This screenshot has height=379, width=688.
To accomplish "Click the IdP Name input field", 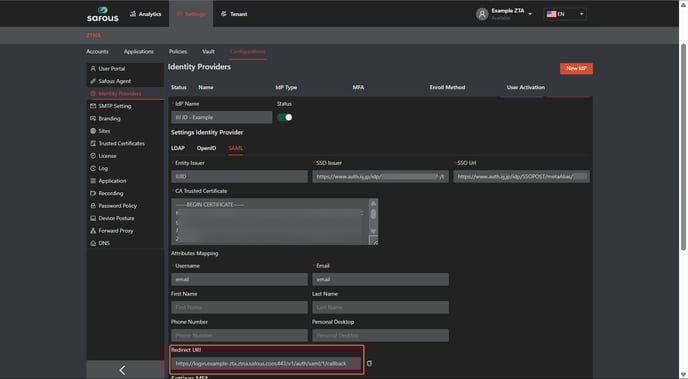I will pyautogui.click(x=222, y=117).
